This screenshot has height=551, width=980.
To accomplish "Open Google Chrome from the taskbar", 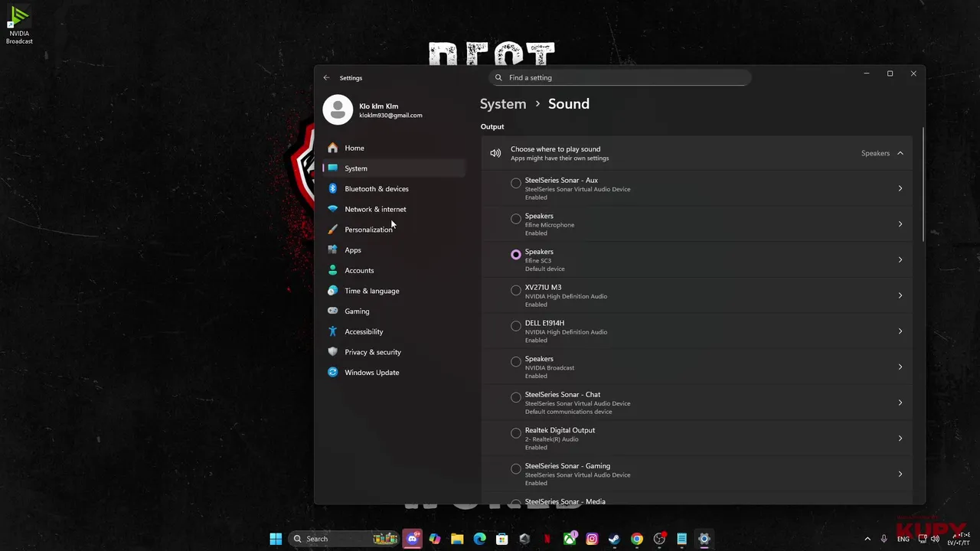I will (x=636, y=539).
